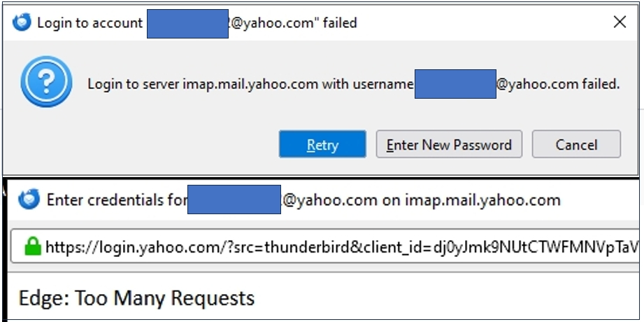The width and height of the screenshot is (644, 322).
Task: Click the Thunderbird icon in Enter credentials title
Action: tap(29, 200)
